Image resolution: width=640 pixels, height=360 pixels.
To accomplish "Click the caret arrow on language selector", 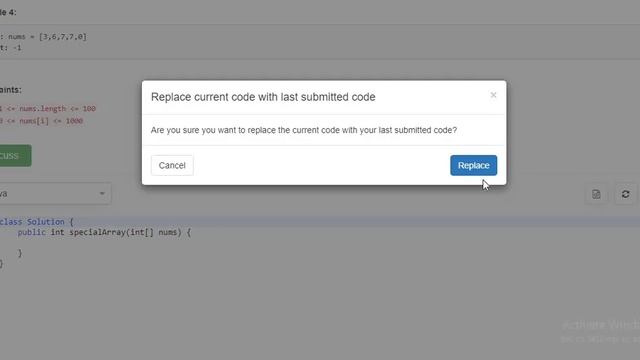I will [x=102, y=193].
